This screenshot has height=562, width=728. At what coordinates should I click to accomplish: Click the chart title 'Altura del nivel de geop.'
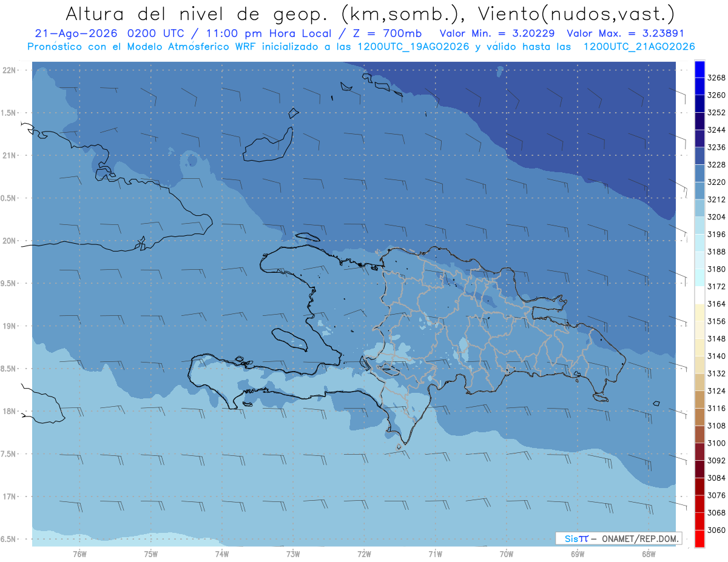click(x=198, y=13)
